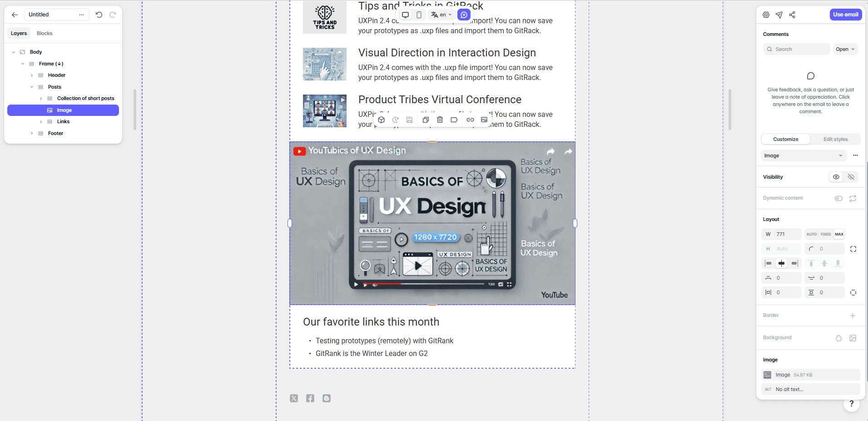
Task: Open the more options ellipsis beside Image
Action: (855, 155)
